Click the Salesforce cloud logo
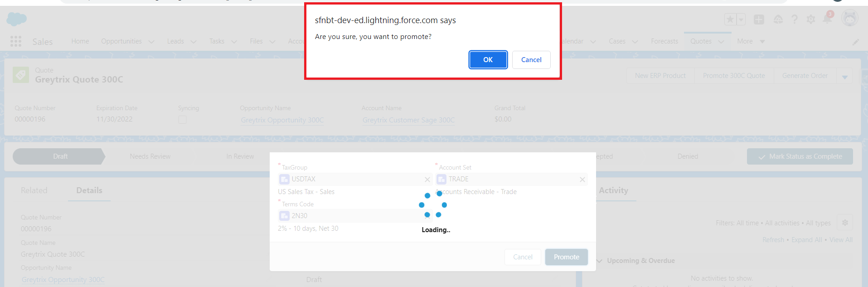 point(17,19)
